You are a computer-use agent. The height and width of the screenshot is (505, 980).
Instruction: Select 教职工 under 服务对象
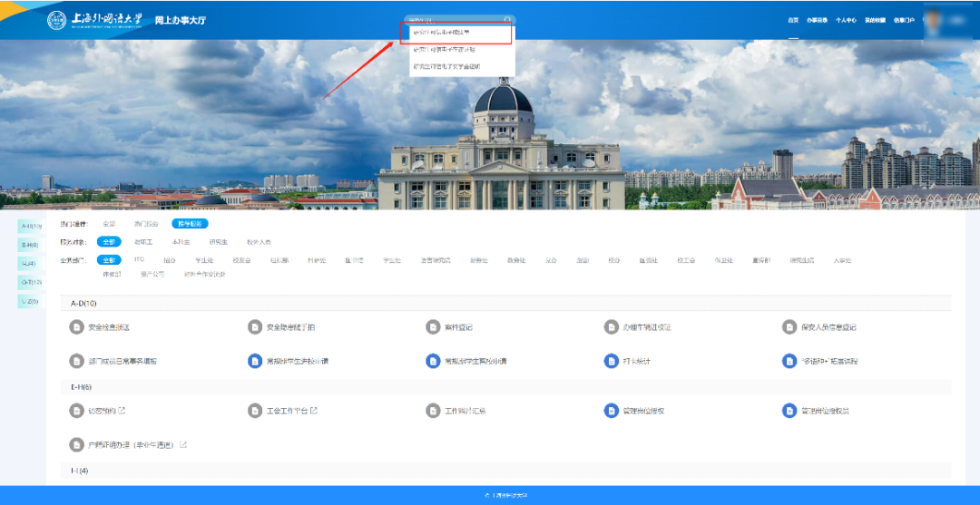pos(143,241)
